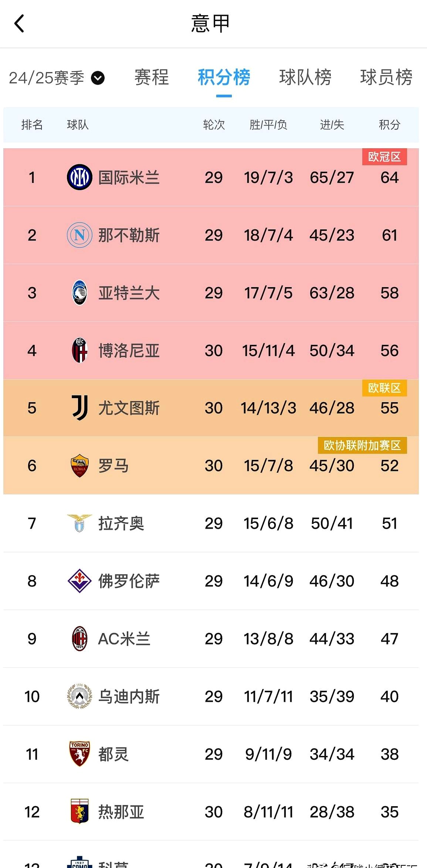427x868 pixels.
Task: Click the AC米兰 team badge
Action: [79, 639]
